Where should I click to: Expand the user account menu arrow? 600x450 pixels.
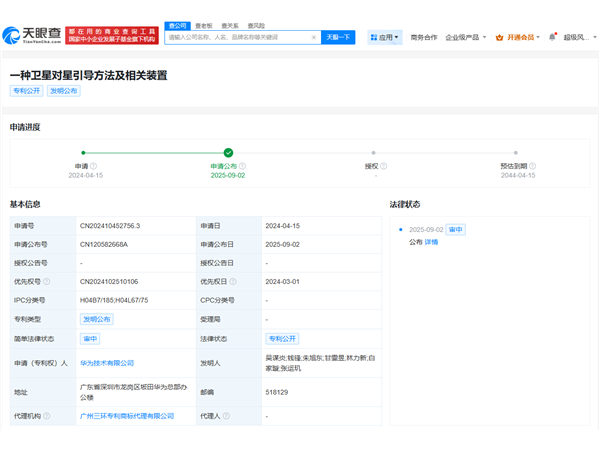(595, 37)
